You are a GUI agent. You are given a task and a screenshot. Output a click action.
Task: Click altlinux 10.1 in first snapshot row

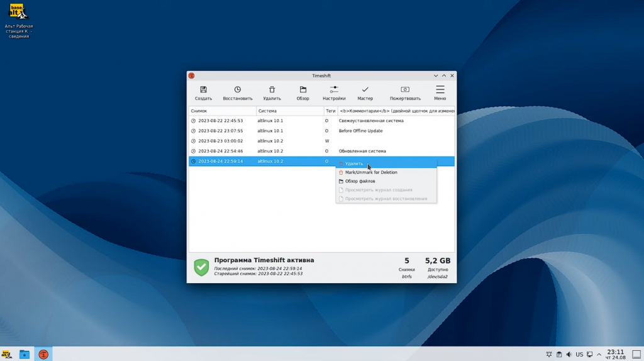270,121
